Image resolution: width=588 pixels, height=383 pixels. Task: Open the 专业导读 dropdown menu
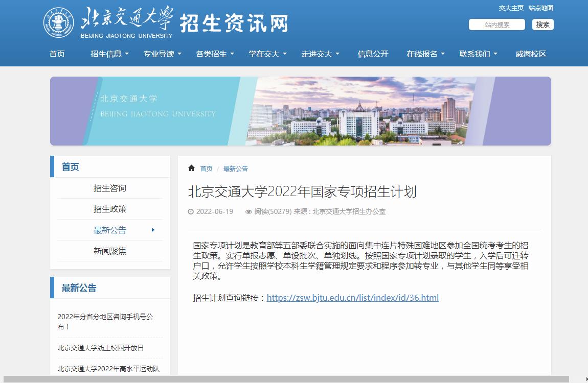[162, 54]
